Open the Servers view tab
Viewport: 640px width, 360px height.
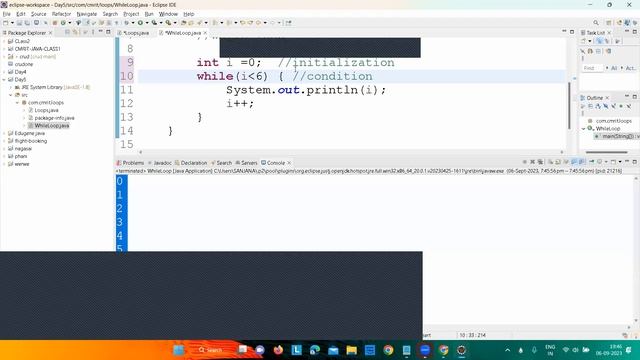246,162
